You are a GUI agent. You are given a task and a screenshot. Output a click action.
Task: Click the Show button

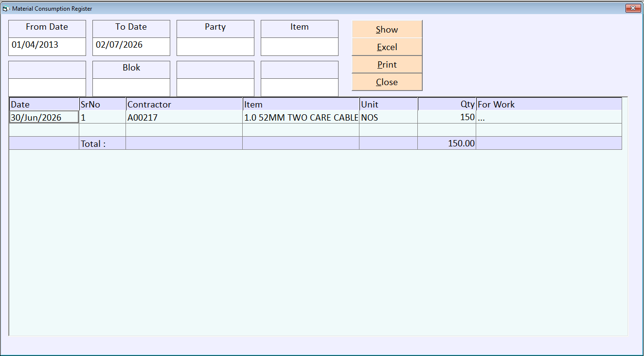(387, 30)
